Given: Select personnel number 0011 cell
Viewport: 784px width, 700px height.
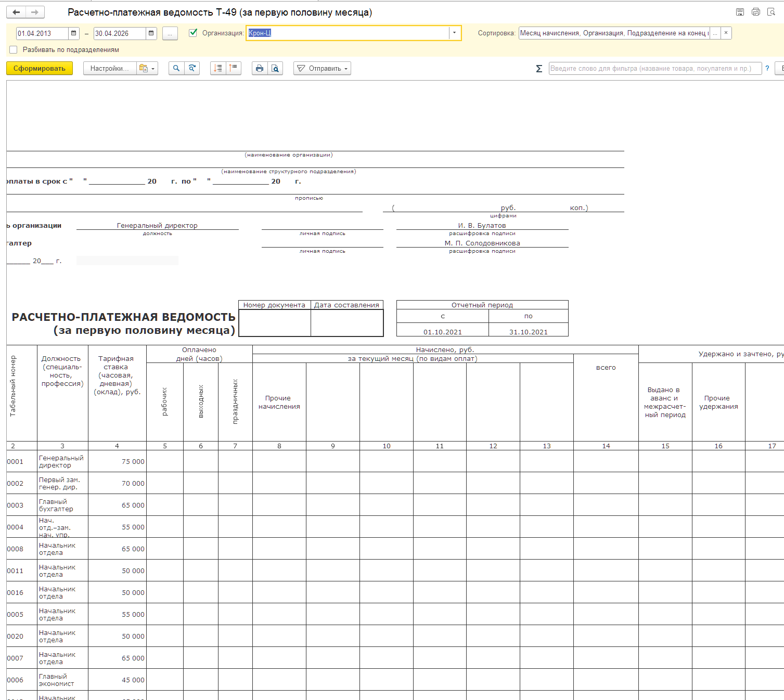Looking at the screenshot, I should [22, 571].
